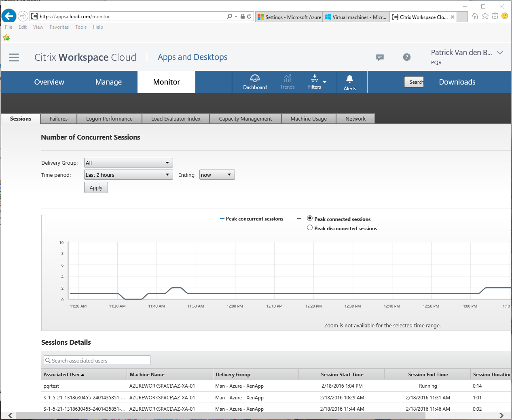Viewport: 512px width, 420px height.
Task: Click the Apply button
Action: (x=96, y=188)
